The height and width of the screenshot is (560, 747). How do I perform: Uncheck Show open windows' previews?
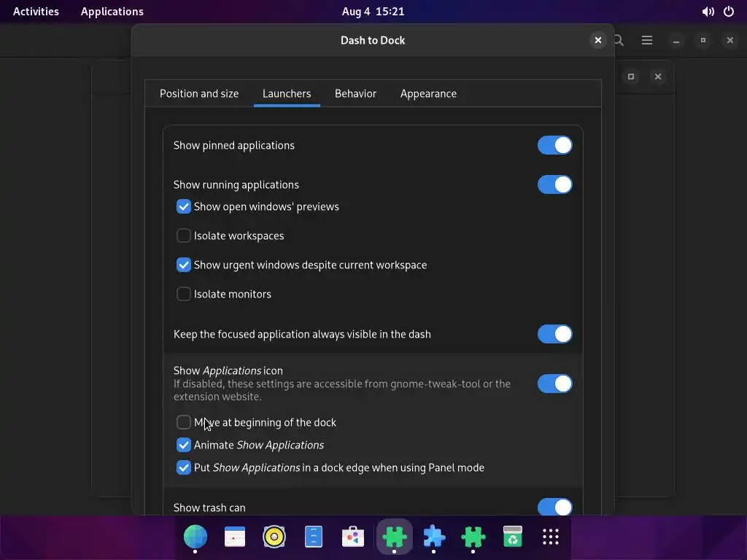coord(183,206)
